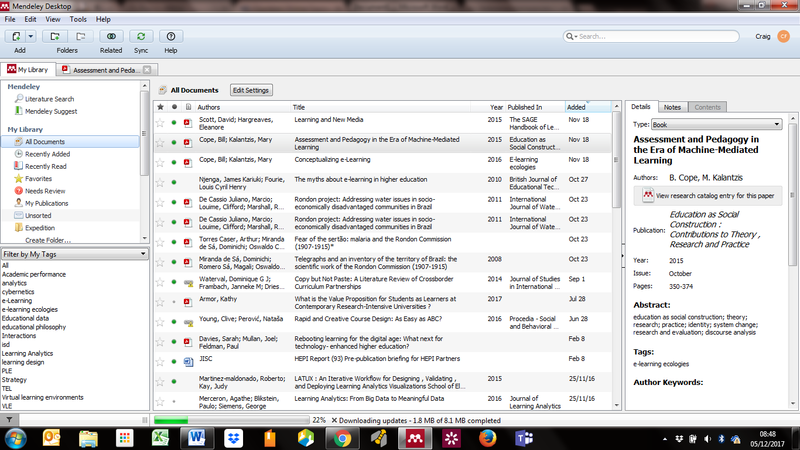Image resolution: width=800 pixels, height=450 pixels.
Task: Open the Tools menu
Action: point(78,19)
